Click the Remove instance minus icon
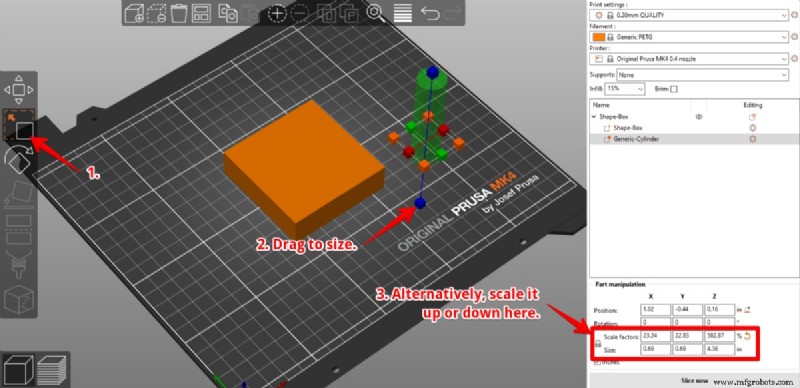Screen dimensions: 800x388 pyautogui.click(x=300, y=13)
